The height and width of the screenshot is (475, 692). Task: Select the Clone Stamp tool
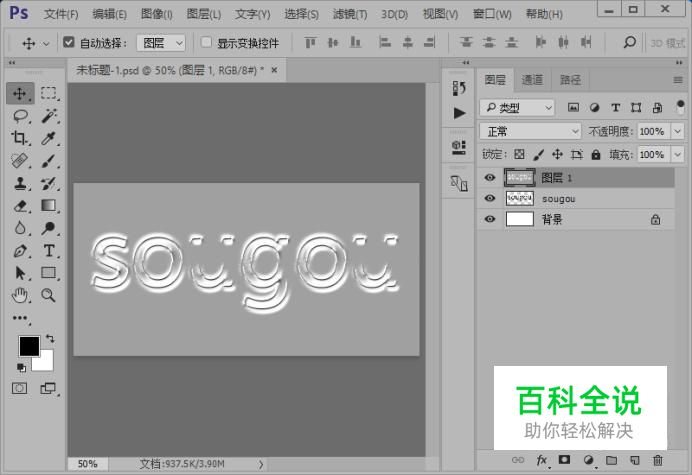point(19,183)
